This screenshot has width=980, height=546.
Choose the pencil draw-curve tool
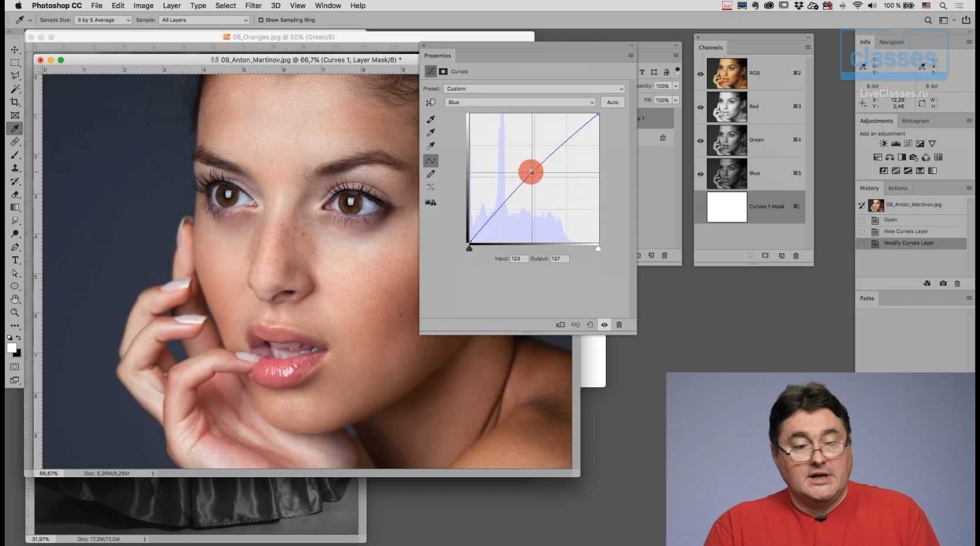pyautogui.click(x=431, y=174)
